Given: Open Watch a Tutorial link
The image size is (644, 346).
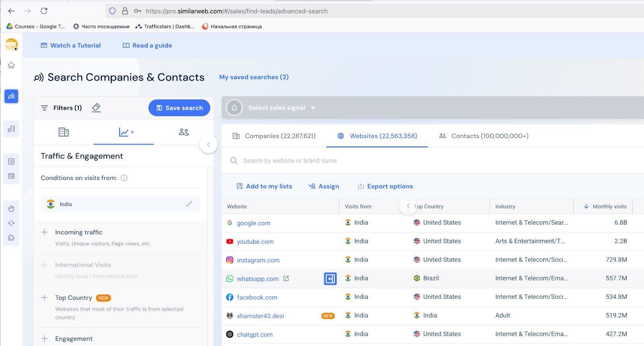Looking at the screenshot, I should coord(71,45).
